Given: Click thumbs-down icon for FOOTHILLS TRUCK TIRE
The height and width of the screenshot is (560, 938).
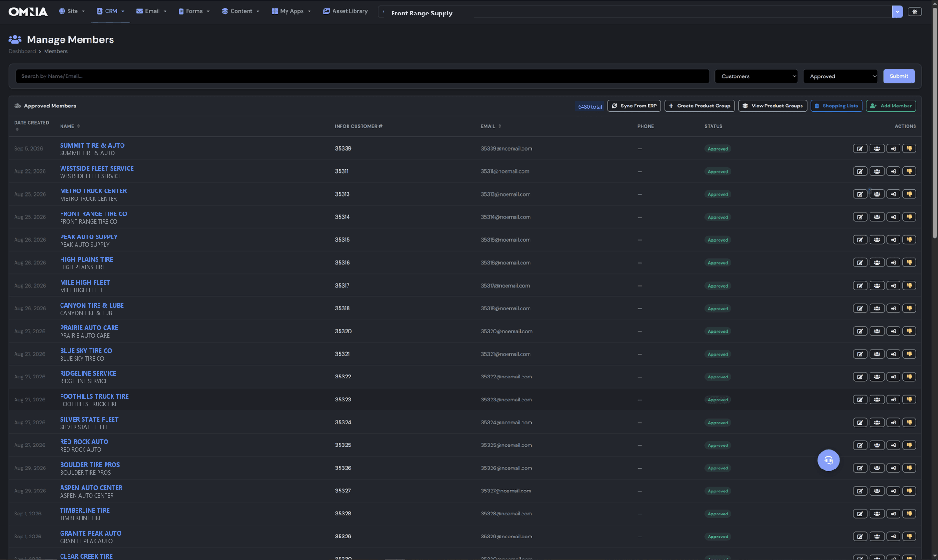Looking at the screenshot, I should [x=909, y=400].
